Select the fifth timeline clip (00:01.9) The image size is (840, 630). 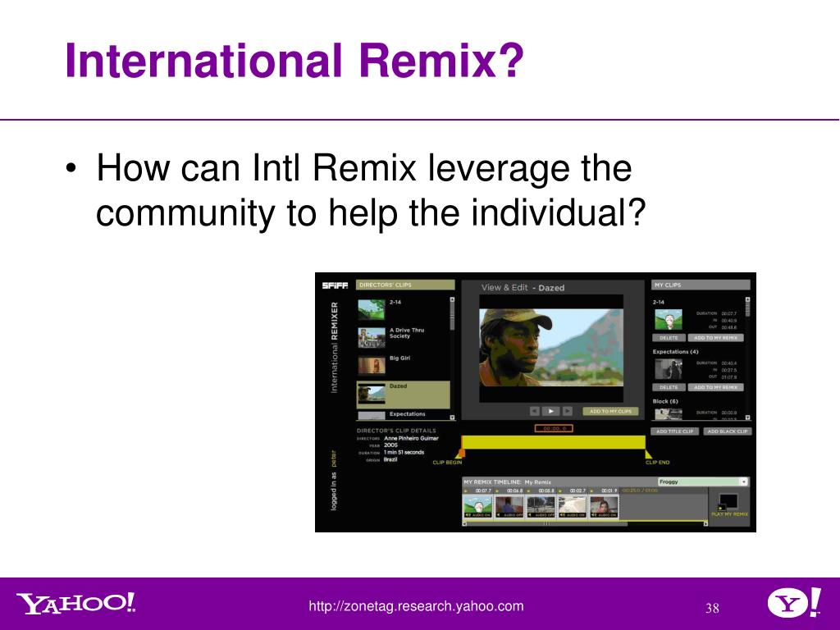click(x=604, y=504)
